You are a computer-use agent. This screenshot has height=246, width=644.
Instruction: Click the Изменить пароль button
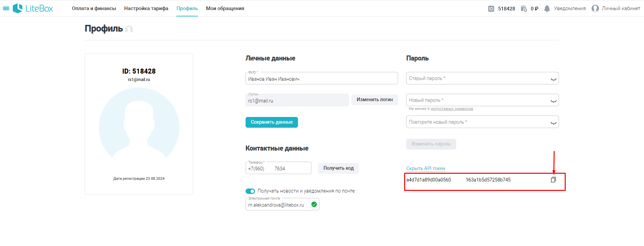pos(431,144)
